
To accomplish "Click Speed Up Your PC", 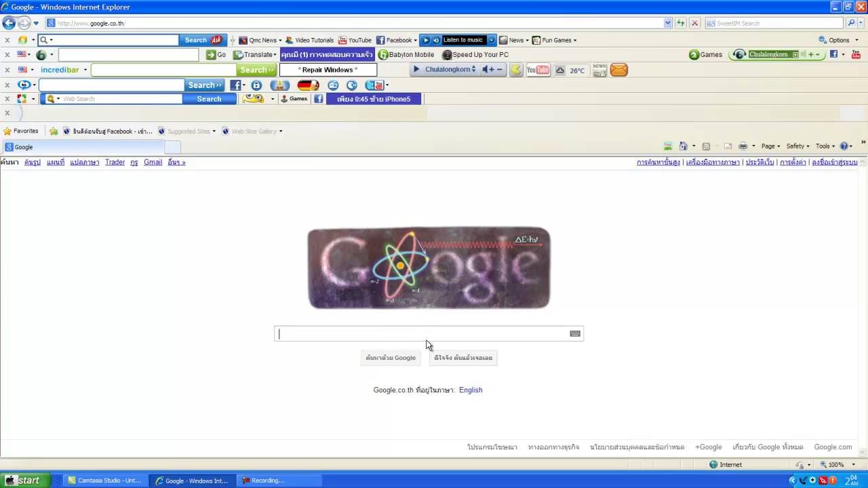I will pos(475,55).
